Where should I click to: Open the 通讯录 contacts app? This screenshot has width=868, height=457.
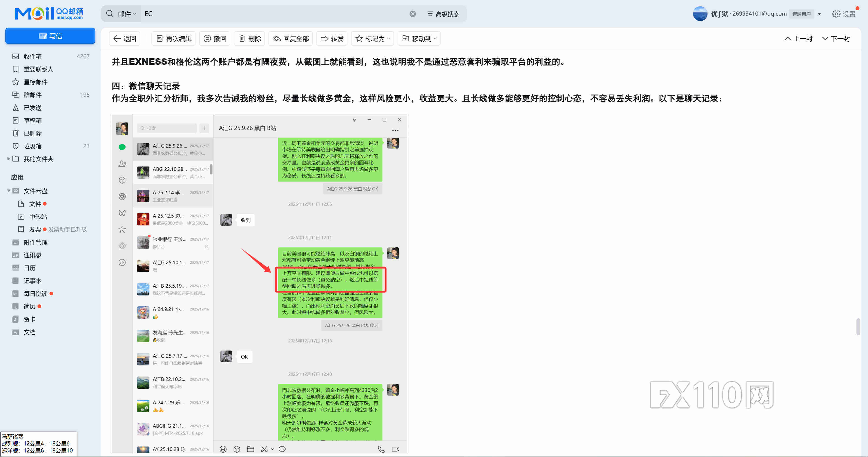tap(32, 255)
